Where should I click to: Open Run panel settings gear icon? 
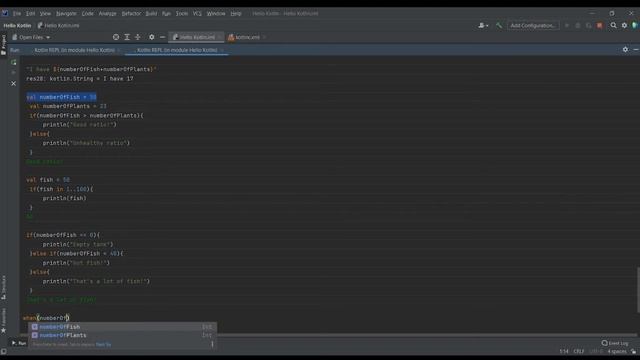625,50
